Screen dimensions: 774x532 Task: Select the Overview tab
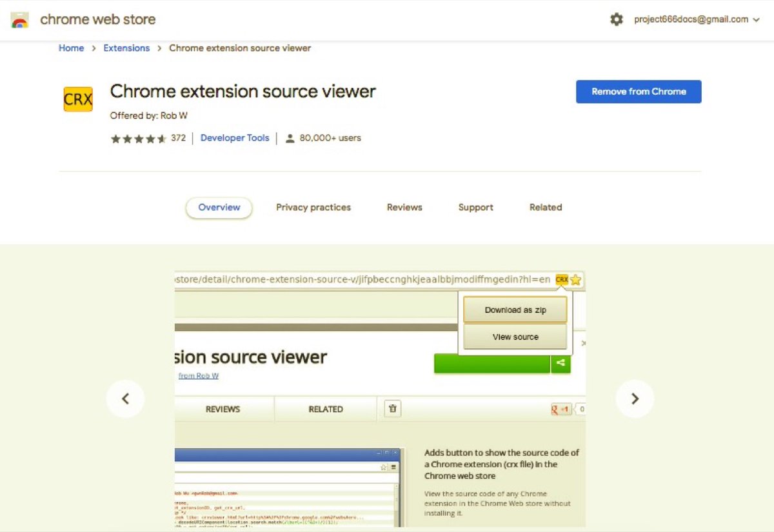219,208
